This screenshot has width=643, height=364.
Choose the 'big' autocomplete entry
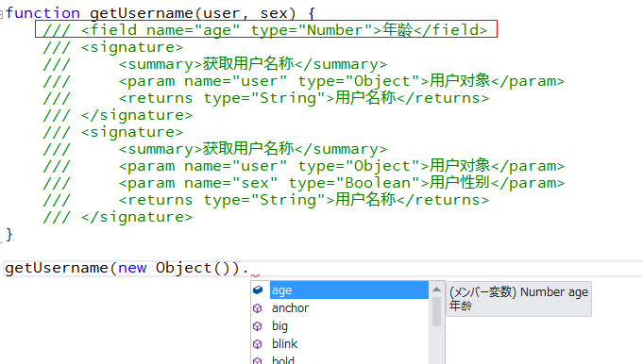point(279,326)
